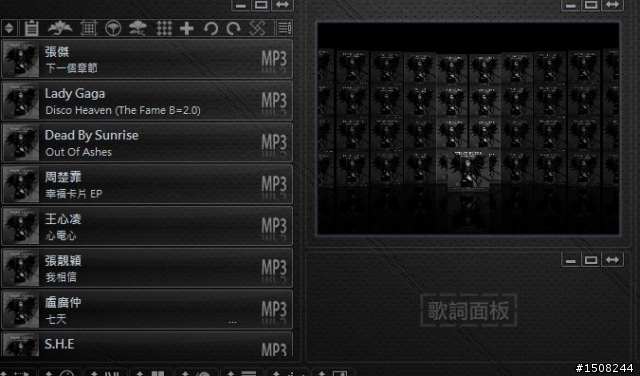Viewport: 640px width, 376px height.
Task: Click the title 幸福卡片 EP
Action: point(73,194)
